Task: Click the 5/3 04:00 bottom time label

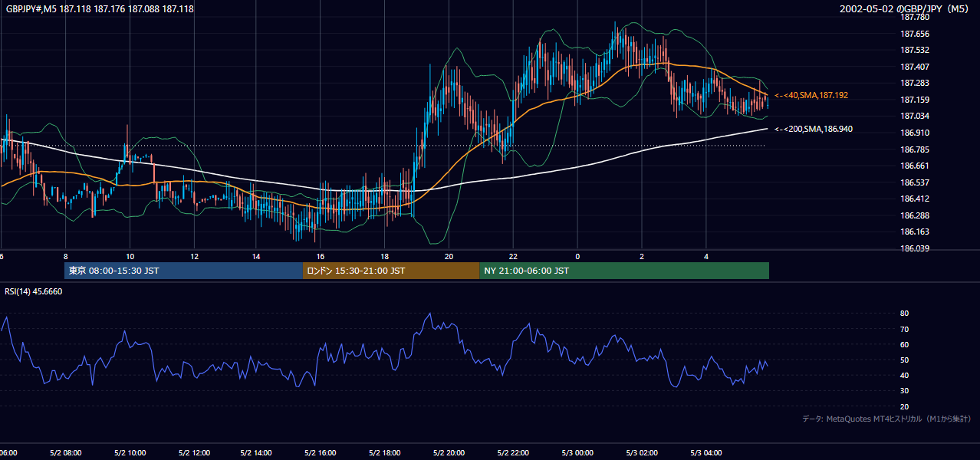Action: 706,453
